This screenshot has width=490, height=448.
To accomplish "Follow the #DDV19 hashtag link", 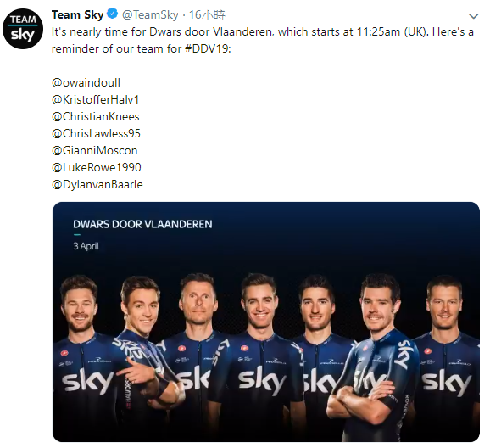I will pyautogui.click(x=207, y=49).
